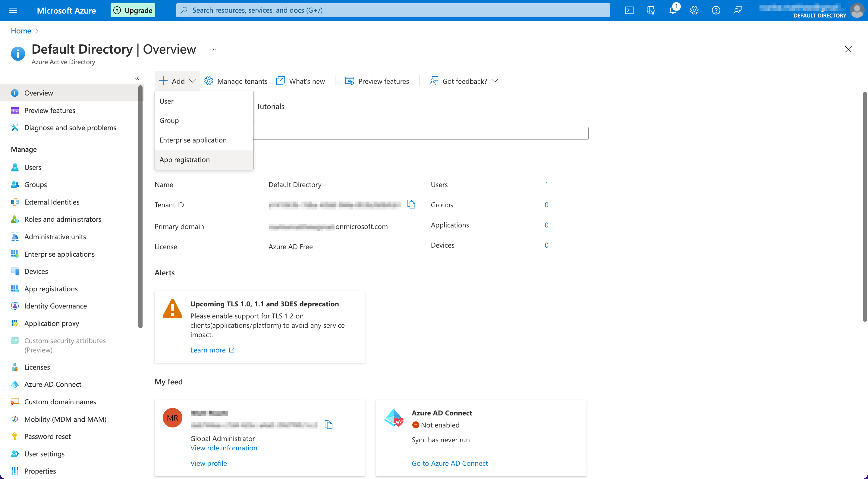
Task: Open the notifications bell
Action: coord(672,11)
